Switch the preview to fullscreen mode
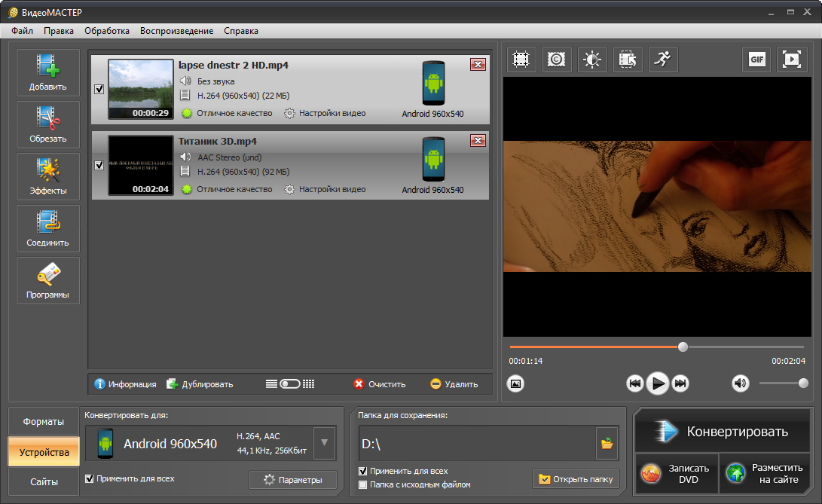The height and width of the screenshot is (504, 822). click(792, 60)
